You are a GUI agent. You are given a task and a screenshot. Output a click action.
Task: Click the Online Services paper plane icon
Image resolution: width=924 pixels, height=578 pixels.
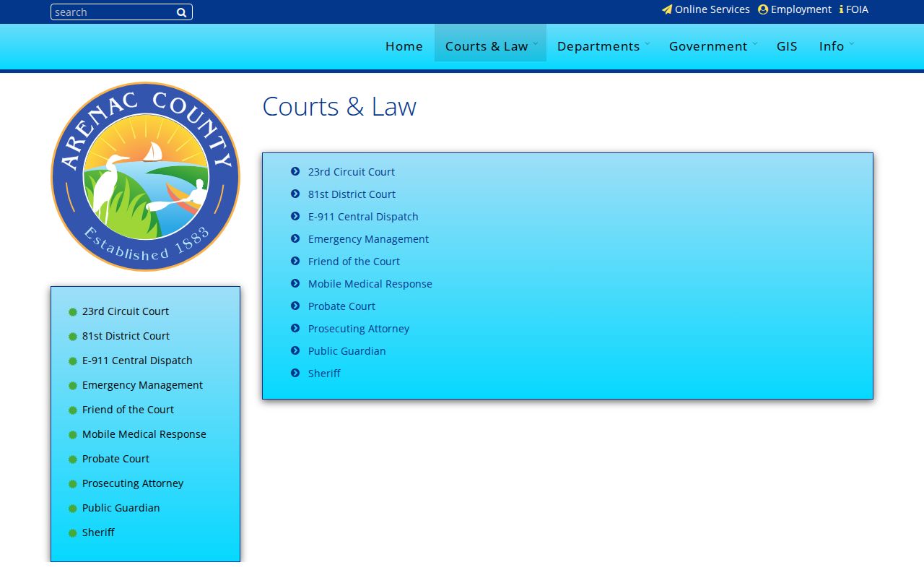[667, 9]
